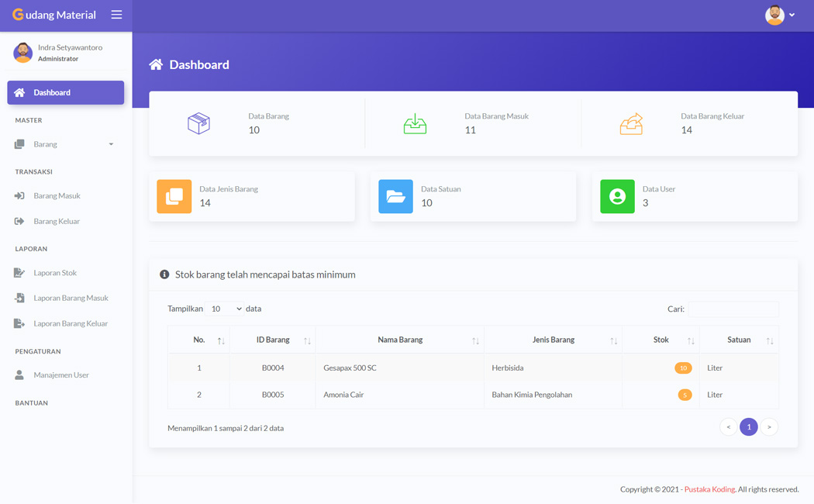The width and height of the screenshot is (814, 504).
Task: Click inside the Cari search field
Action: 733,309
